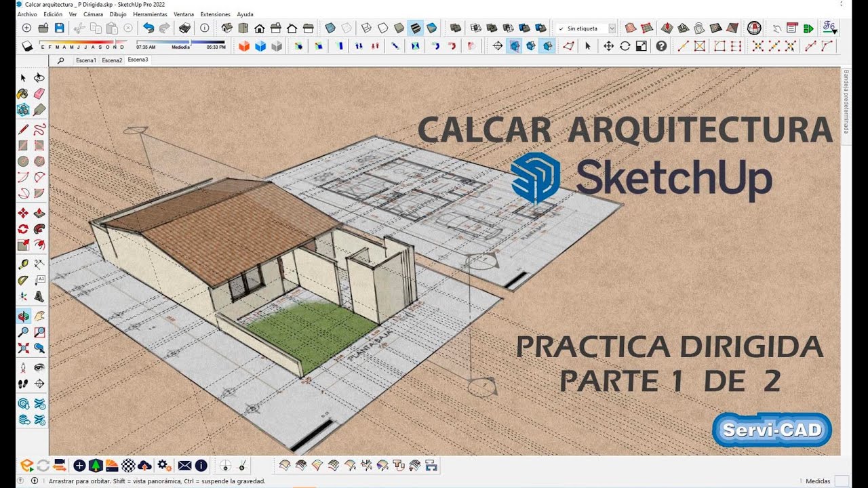Select the arrow Select tool in left toolbar
The height and width of the screenshot is (488, 868).
23,78
